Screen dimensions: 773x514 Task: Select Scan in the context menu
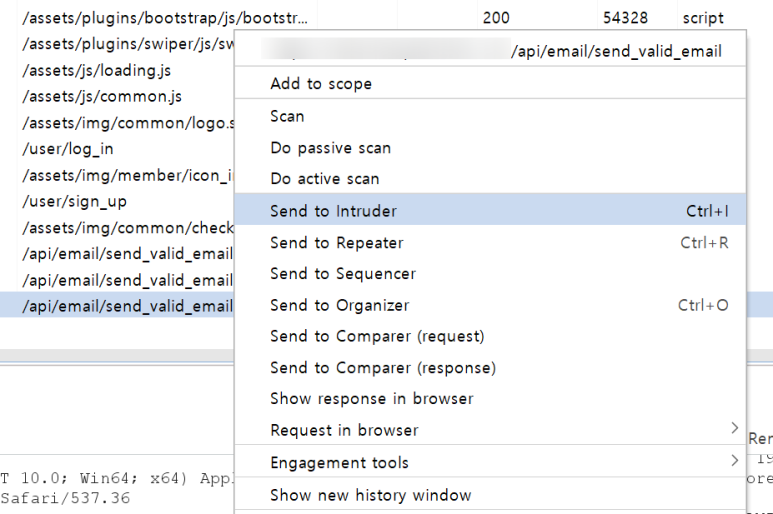tap(287, 116)
